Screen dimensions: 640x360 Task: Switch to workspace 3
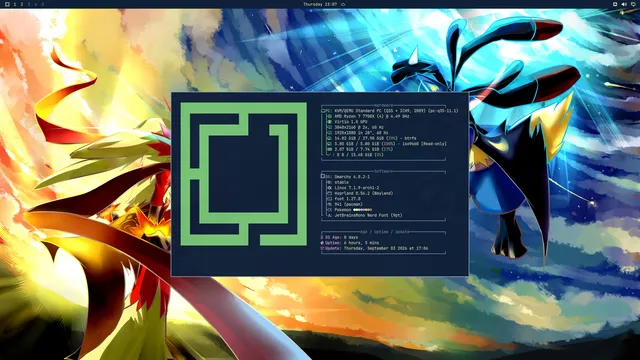(29, 4)
